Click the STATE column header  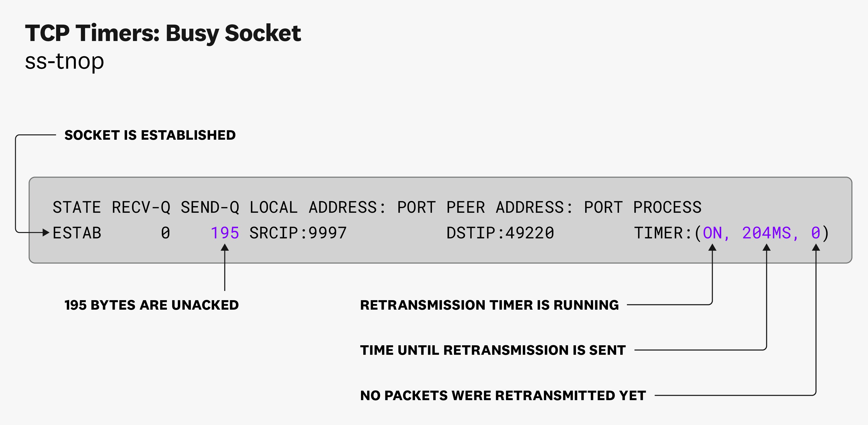(x=77, y=207)
